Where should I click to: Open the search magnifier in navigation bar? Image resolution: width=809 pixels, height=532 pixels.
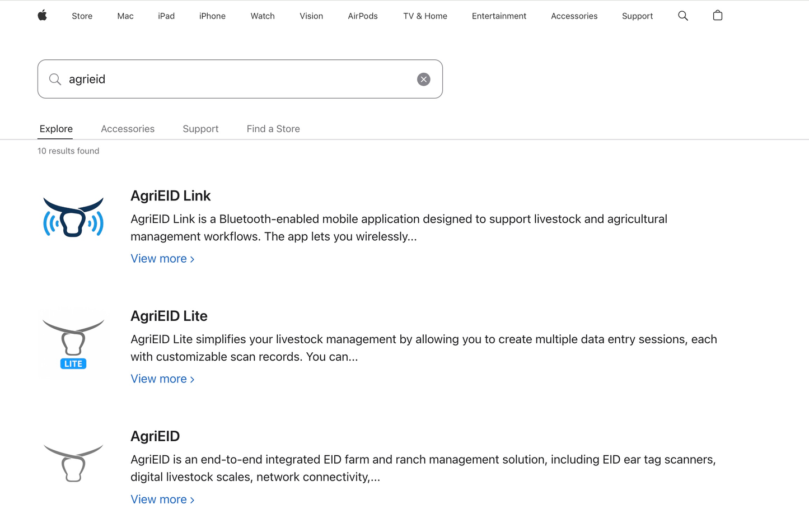coord(683,16)
